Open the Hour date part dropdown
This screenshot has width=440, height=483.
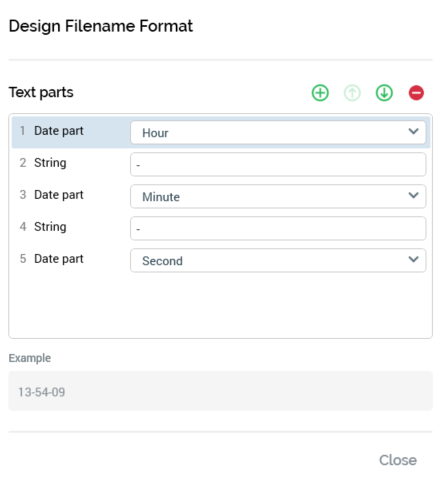point(278,133)
